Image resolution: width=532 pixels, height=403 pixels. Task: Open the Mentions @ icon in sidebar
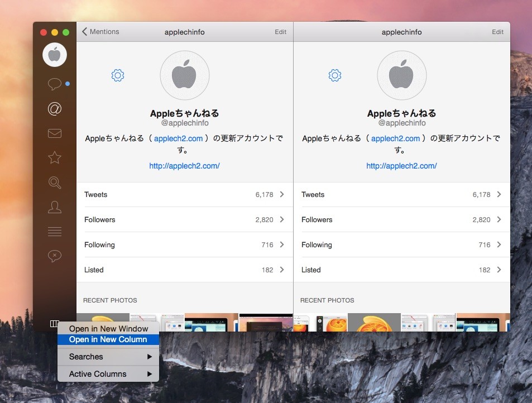coord(55,108)
